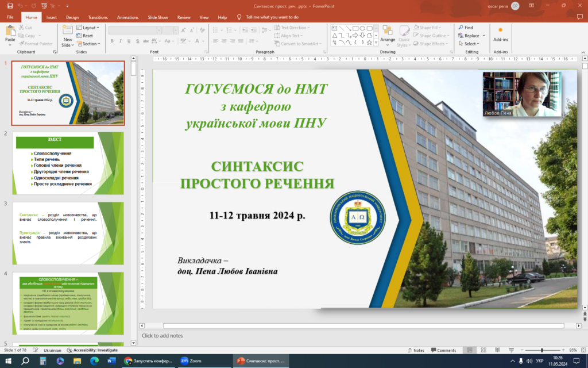The width and height of the screenshot is (588, 368).
Task: Expand the Select dropdown in Editing
Action: (x=471, y=44)
